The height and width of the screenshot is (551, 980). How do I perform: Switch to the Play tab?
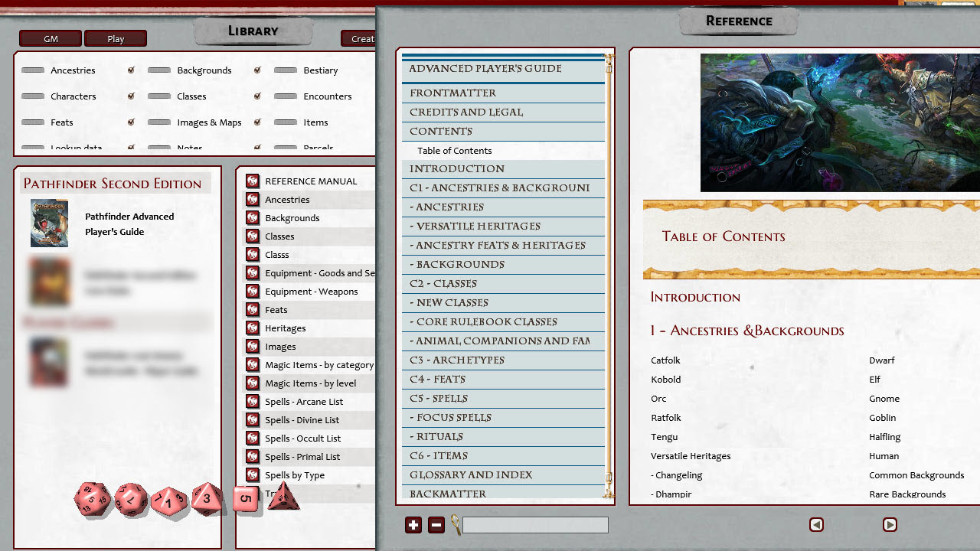(116, 39)
